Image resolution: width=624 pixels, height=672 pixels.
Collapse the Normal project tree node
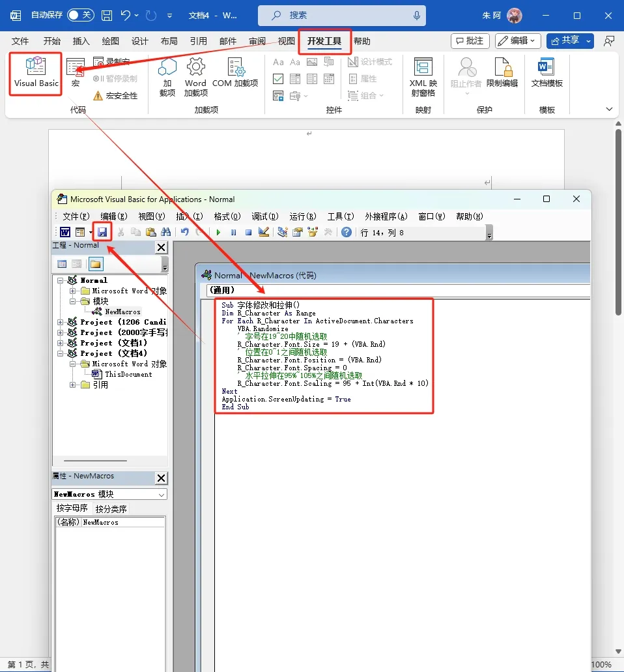coord(61,280)
